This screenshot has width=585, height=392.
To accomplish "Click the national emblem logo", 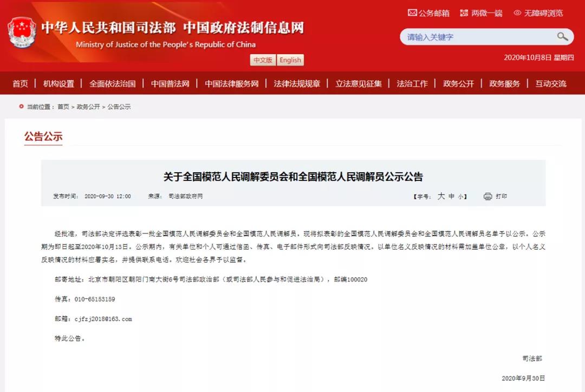I will point(22,32).
